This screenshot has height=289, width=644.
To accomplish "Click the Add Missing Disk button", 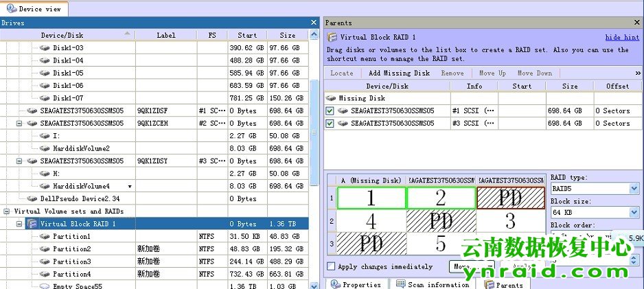I will (x=399, y=73).
